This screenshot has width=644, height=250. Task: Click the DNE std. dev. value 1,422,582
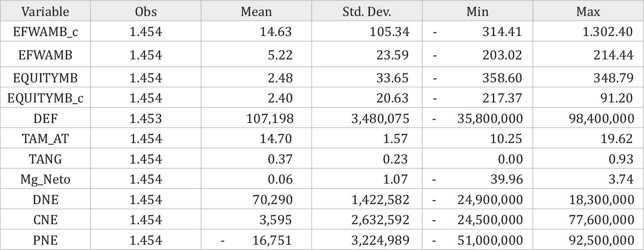(x=381, y=200)
